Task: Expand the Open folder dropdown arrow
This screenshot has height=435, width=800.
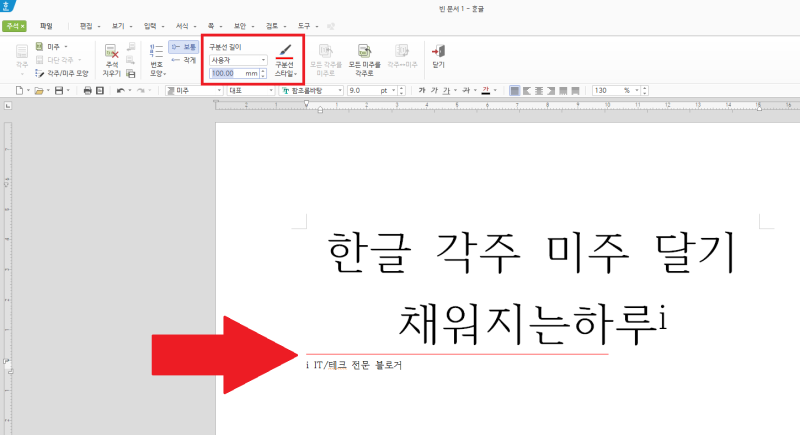Action: coord(48,91)
